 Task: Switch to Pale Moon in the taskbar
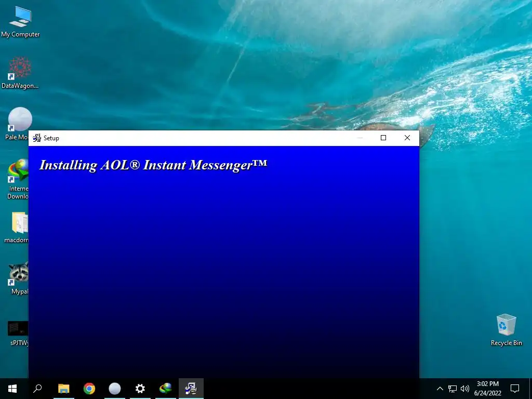[115, 389]
